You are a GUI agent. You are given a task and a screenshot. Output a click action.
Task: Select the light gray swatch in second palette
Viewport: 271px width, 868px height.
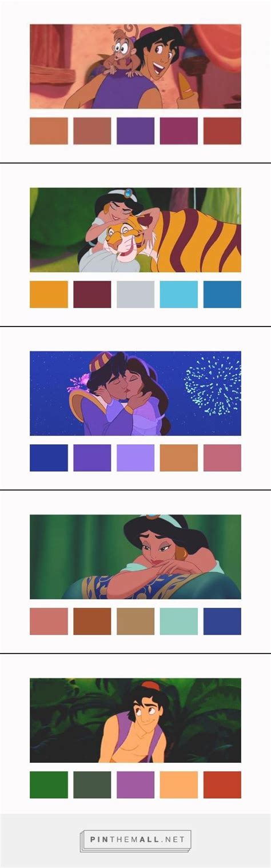click(135, 294)
